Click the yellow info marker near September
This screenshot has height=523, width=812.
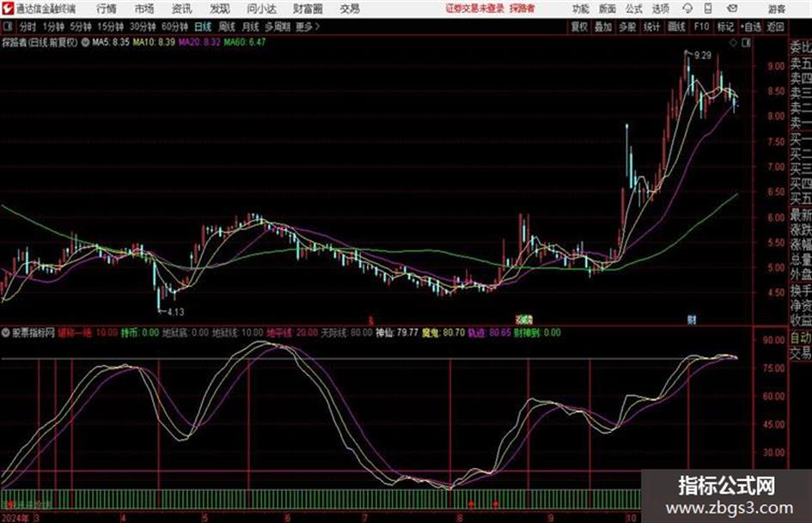523,319
